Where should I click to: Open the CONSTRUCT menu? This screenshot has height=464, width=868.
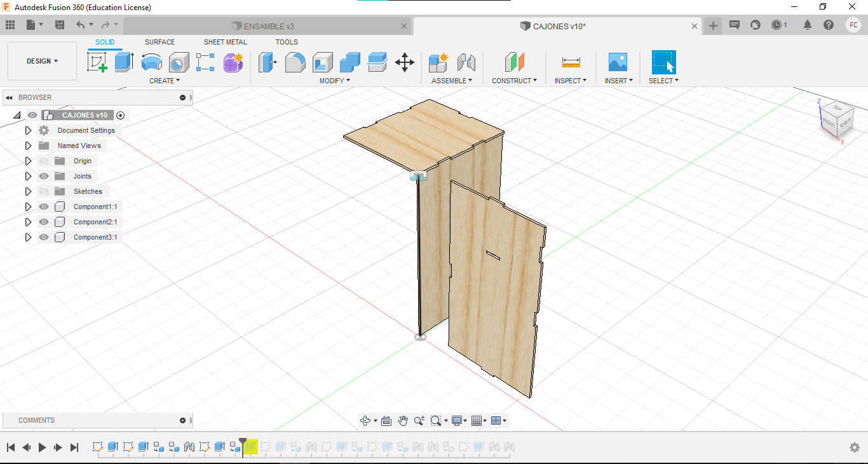coord(514,81)
